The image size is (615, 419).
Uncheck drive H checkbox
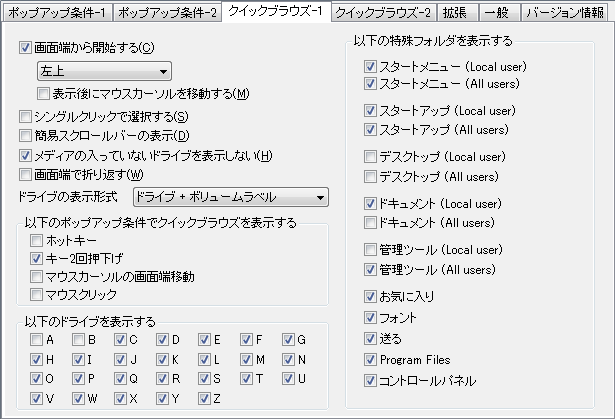pyautogui.click(x=36, y=359)
